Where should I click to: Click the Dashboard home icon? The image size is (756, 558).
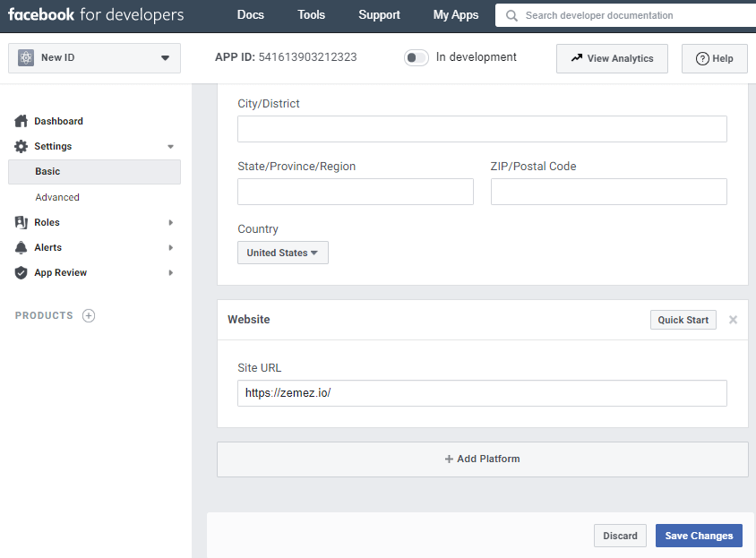(x=21, y=121)
